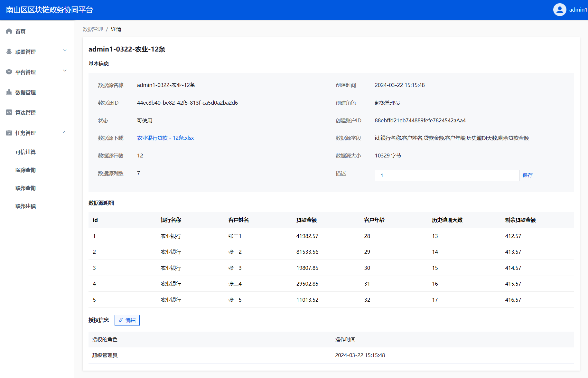The width and height of the screenshot is (588, 378).
Task: Click the home icon in sidebar
Action: 9,31
